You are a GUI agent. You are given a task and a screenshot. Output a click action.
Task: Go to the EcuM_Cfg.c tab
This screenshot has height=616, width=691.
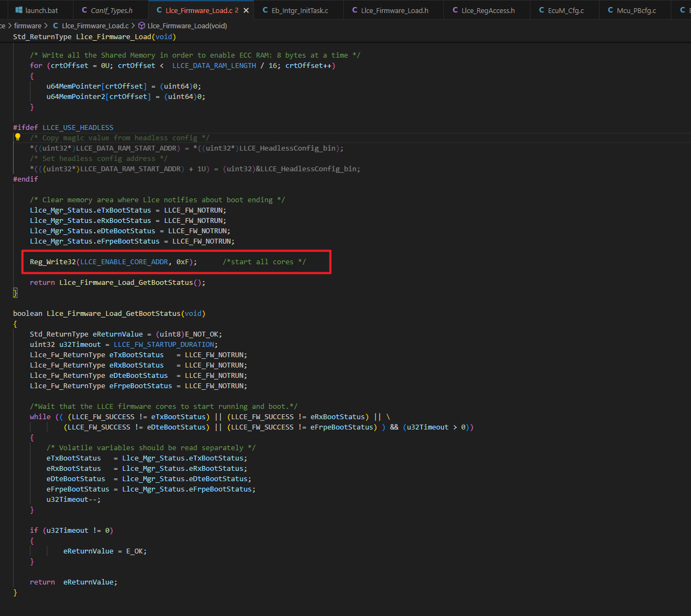click(566, 10)
